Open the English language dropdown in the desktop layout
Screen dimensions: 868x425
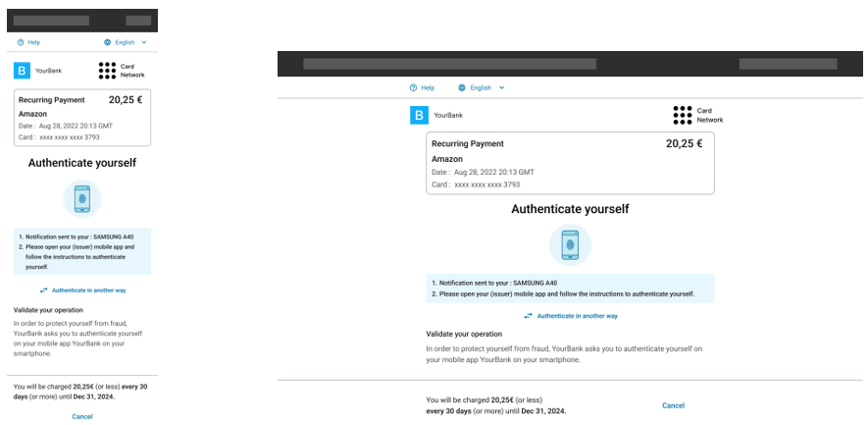point(481,87)
